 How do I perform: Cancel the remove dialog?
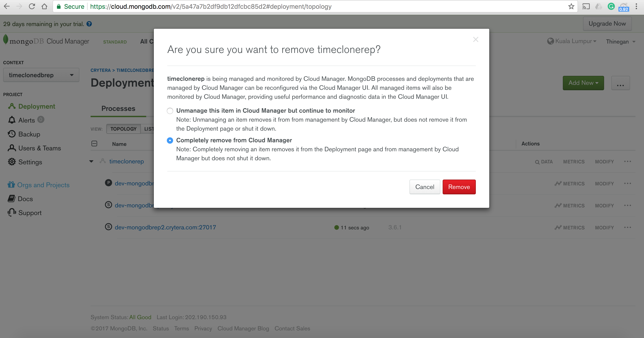click(x=424, y=187)
